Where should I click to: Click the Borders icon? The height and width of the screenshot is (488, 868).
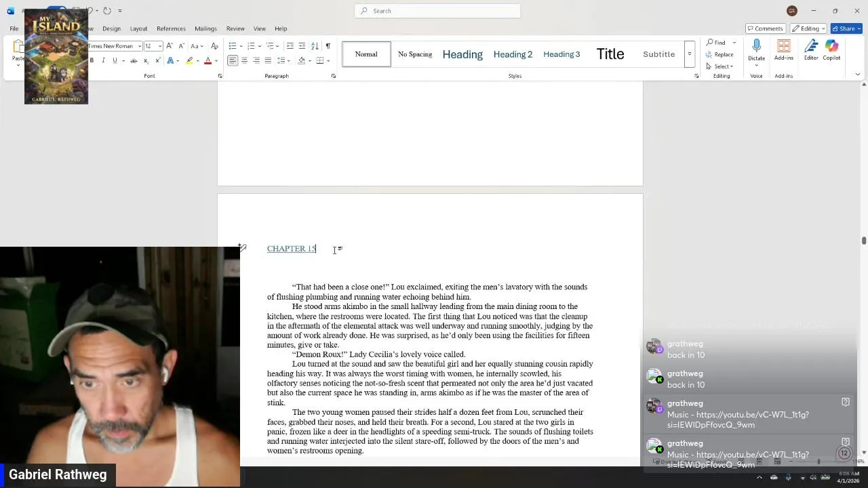[319, 61]
